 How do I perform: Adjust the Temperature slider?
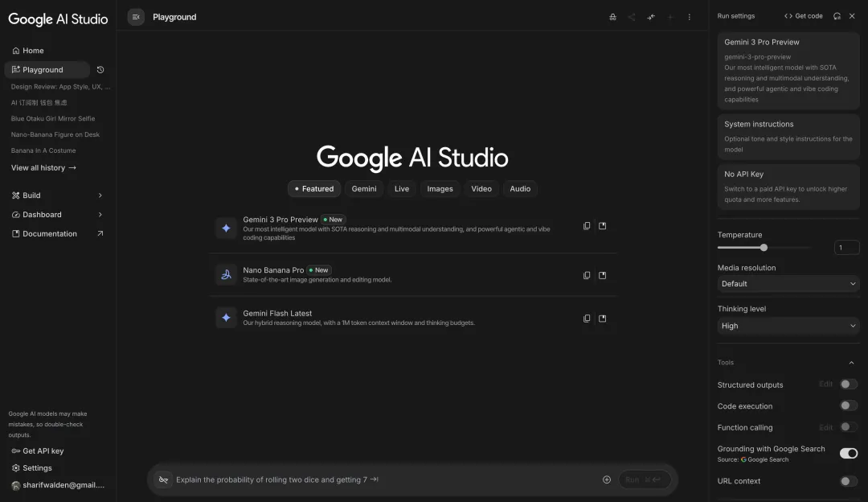764,248
